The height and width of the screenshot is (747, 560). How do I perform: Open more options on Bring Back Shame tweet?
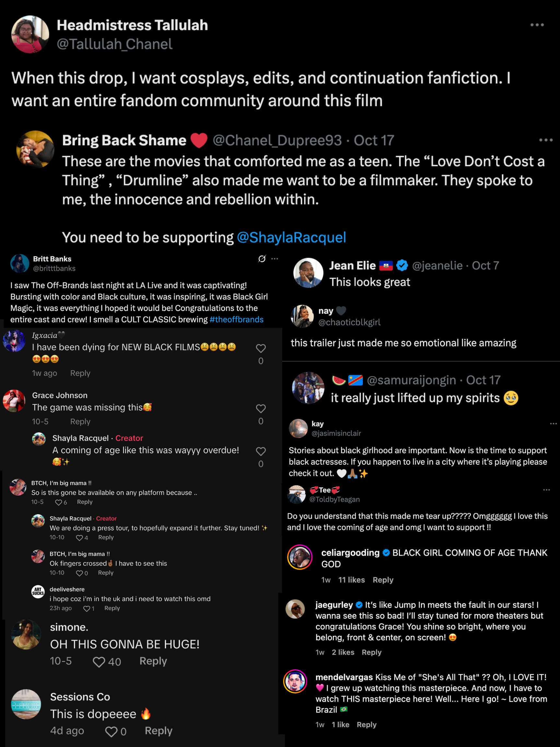point(545,140)
